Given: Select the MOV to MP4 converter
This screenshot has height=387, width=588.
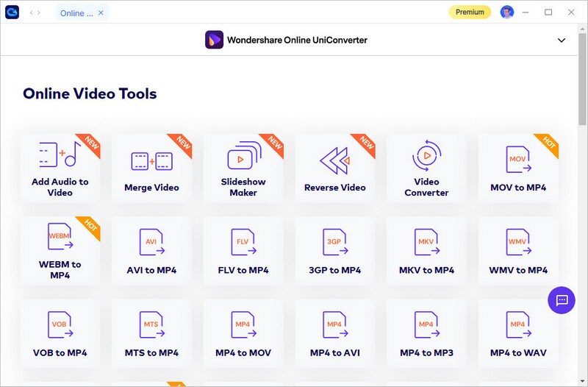Looking at the screenshot, I should click(x=518, y=168).
